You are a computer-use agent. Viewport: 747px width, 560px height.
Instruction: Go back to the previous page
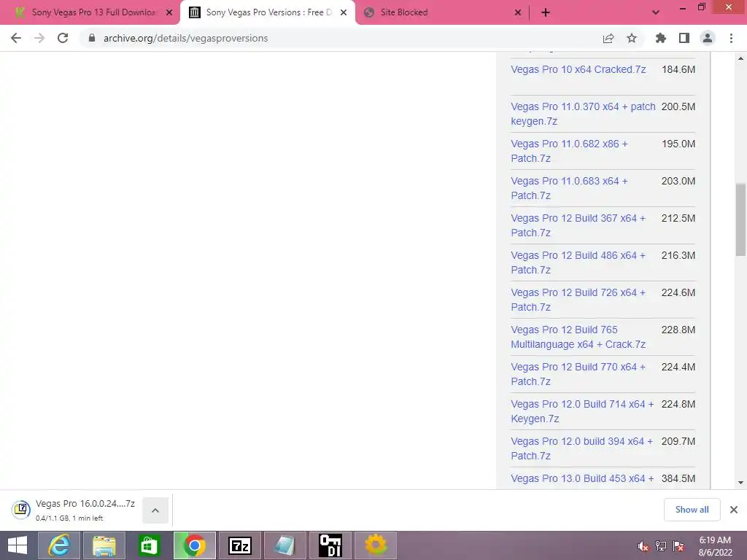[x=16, y=38]
